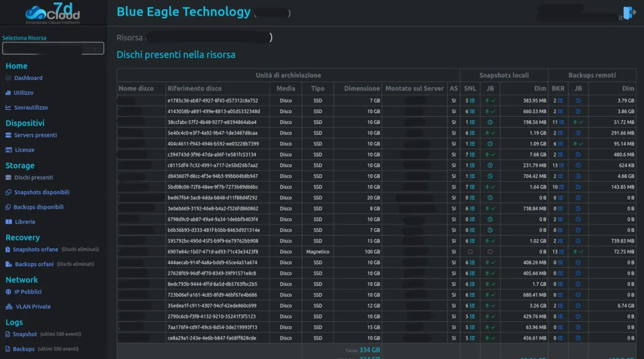The width and height of the screenshot is (644, 359).
Task: Open backup list icon for disk c8115df4
Action: 562,165
